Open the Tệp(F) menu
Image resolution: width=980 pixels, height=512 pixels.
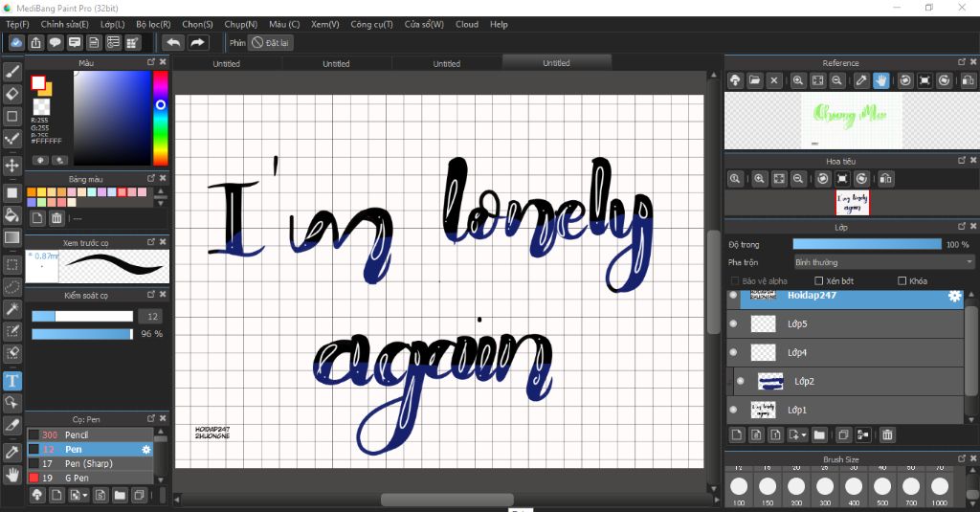17,24
